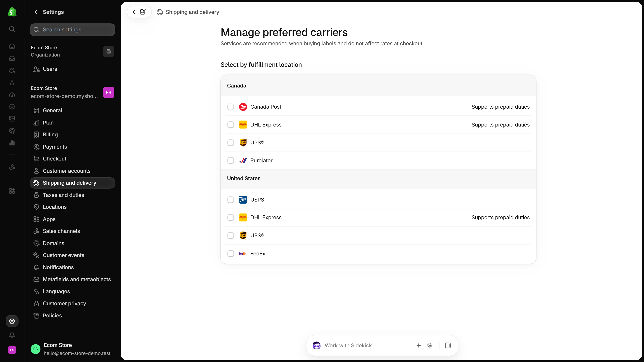This screenshot has width=644, height=362.
Task: Check the FedEx checkbox
Action: 230,254
